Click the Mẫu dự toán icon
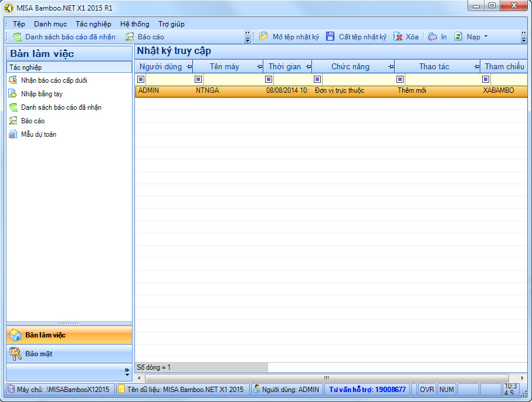Screen dimensions: 532x402 point(13,134)
